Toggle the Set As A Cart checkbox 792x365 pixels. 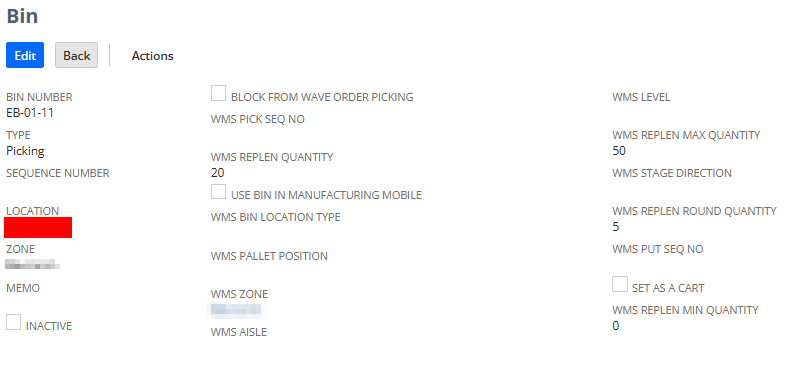(620, 284)
